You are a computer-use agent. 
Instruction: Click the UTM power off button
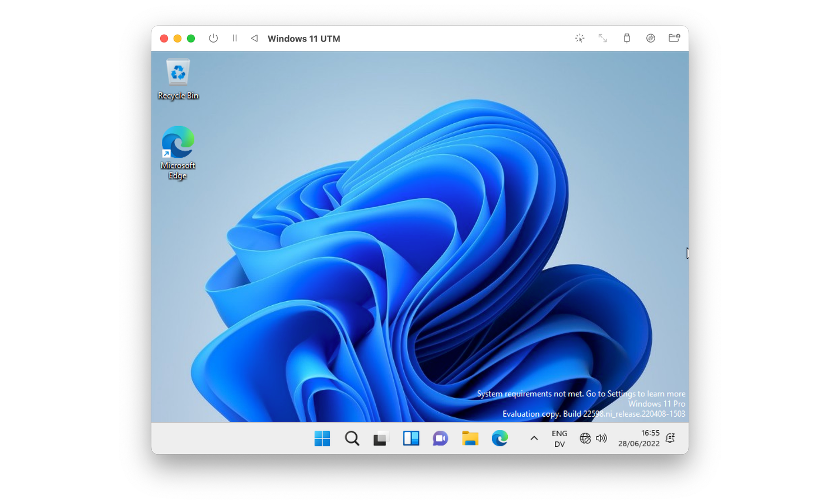(213, 39)
